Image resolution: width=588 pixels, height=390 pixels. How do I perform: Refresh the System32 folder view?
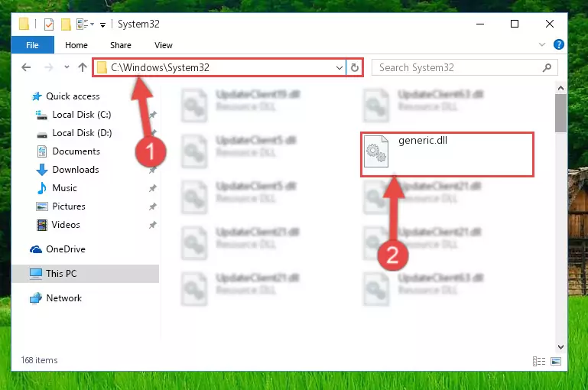click(355, 68)
